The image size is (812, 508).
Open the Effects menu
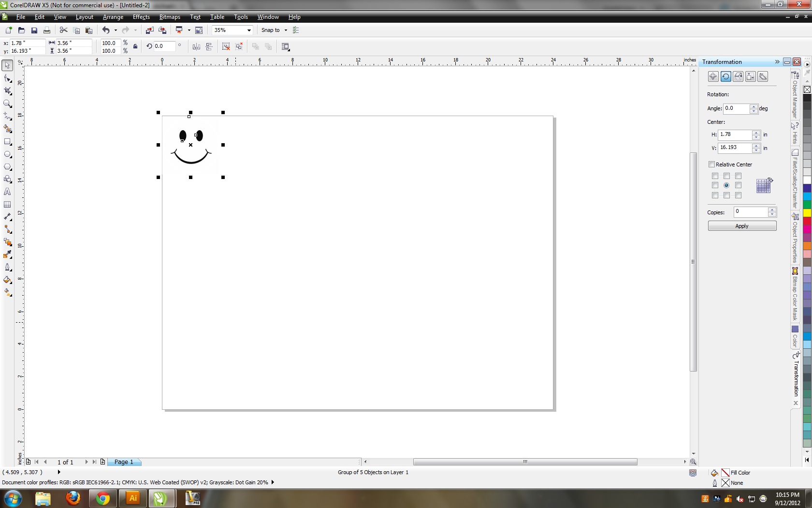[x=141, y=17]
